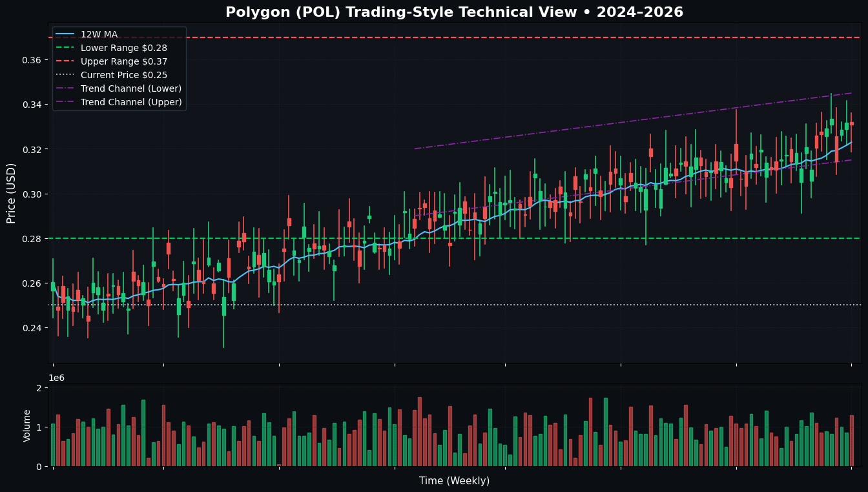Click the red dashed Upper Range line
Image resolution: width=868 pixels, height=492 pixels.
point(455,37)
